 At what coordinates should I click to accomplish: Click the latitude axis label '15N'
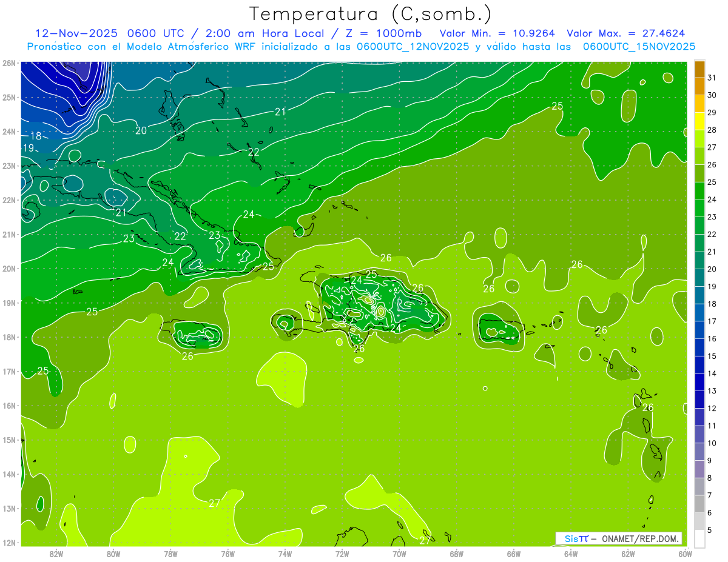click(8, 440)
